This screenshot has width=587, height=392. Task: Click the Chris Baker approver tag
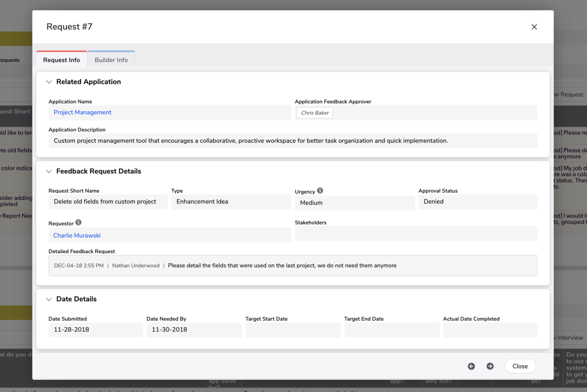(x=315, y=113)
